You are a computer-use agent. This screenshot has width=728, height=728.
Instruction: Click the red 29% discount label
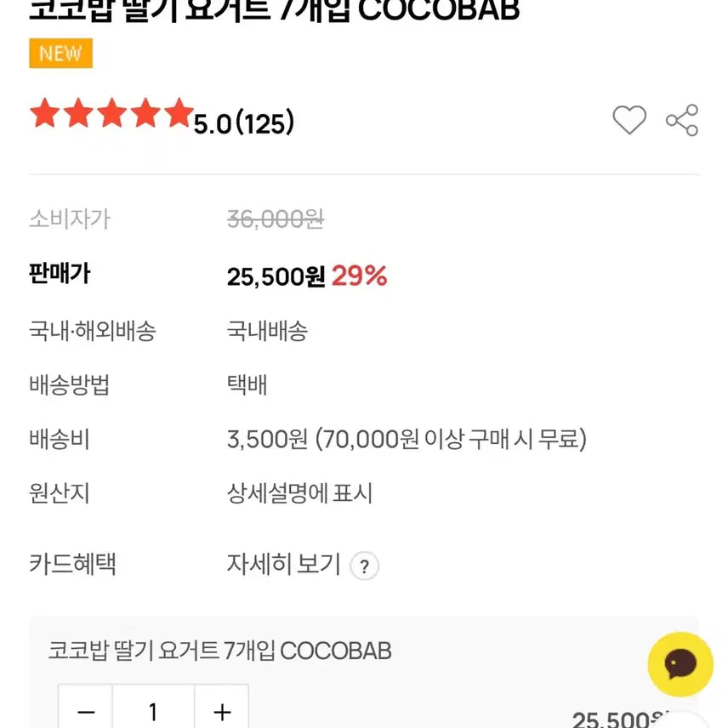(x=359, y=276)
